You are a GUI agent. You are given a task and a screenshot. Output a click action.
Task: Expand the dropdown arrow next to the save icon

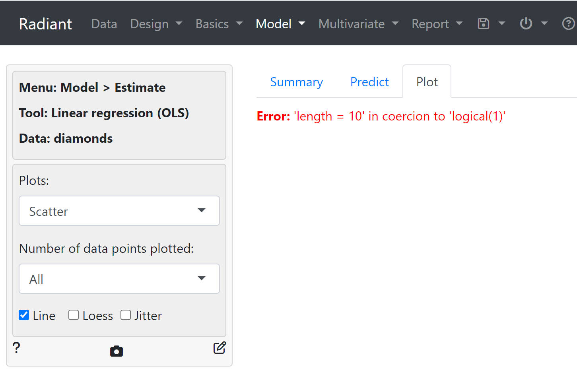(502, 23)
